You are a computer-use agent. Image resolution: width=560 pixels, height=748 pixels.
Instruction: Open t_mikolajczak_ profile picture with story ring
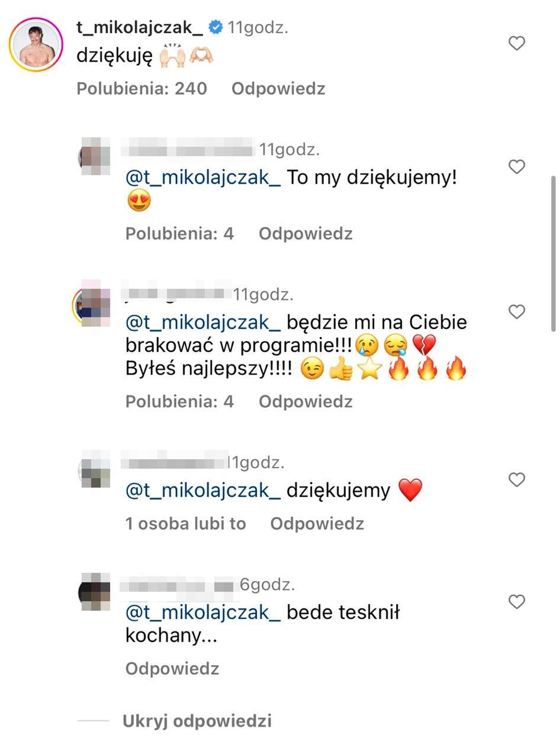[x=37, y=44]
